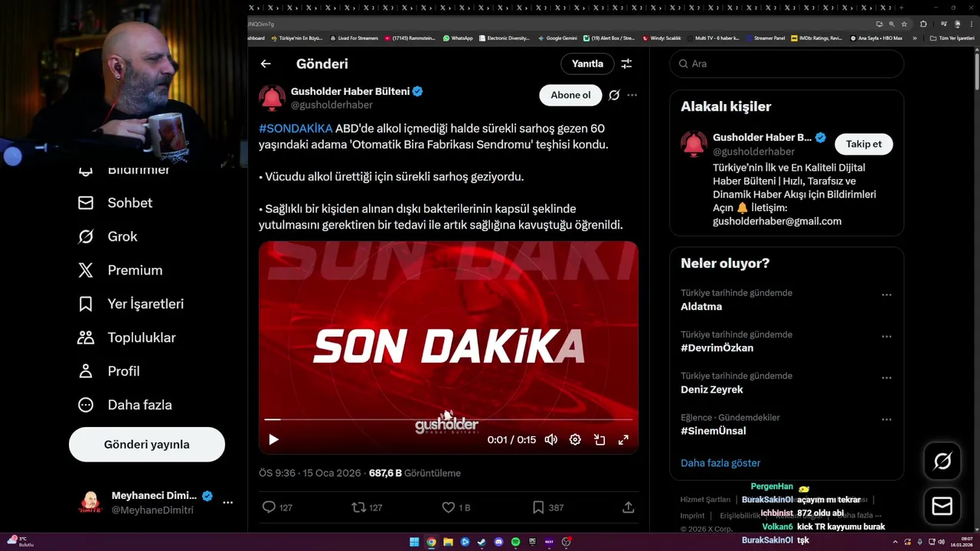This screenshot has width=980, height=551.
Task: Open the #DevrimÖzkan trending topic
Action: pyautogui.click(x=717, y=348)
